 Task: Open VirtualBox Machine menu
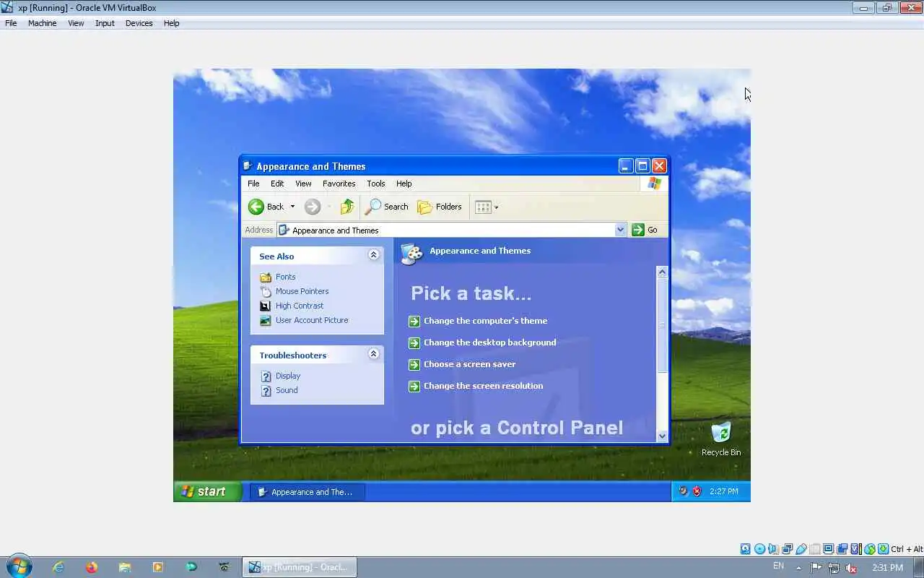[x=42, y=23]
